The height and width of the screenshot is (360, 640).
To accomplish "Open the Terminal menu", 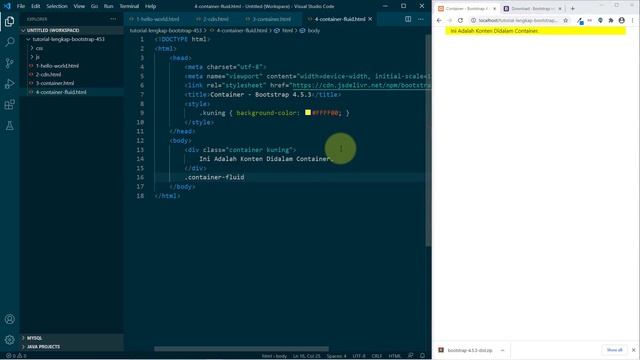I will click(x=129, y=6).
